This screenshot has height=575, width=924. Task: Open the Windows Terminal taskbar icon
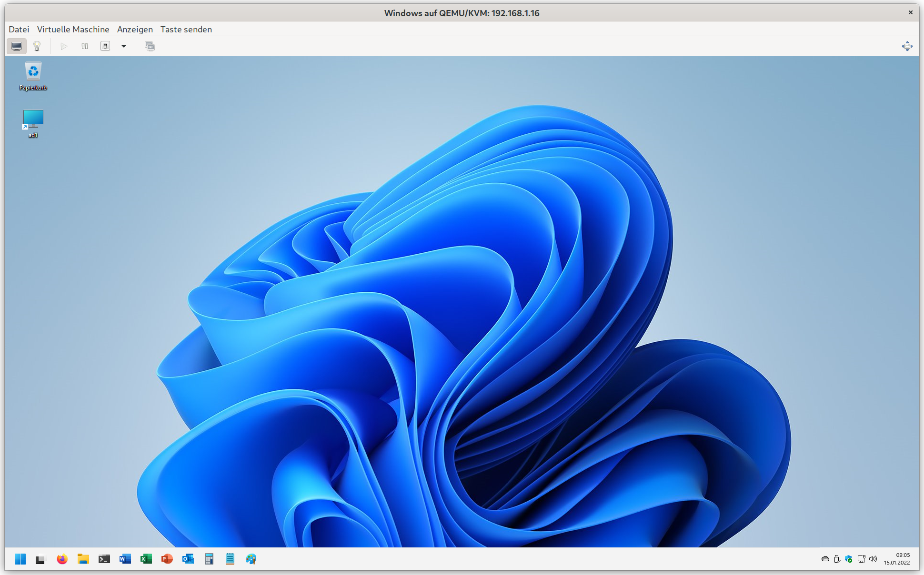(x=104, y=559)
